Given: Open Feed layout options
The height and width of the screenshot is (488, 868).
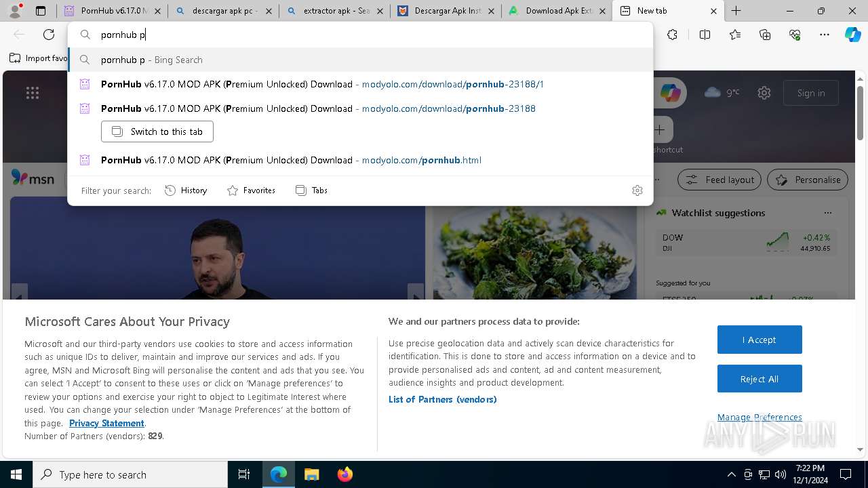Looking at the screenshot, I should point(720,180).
